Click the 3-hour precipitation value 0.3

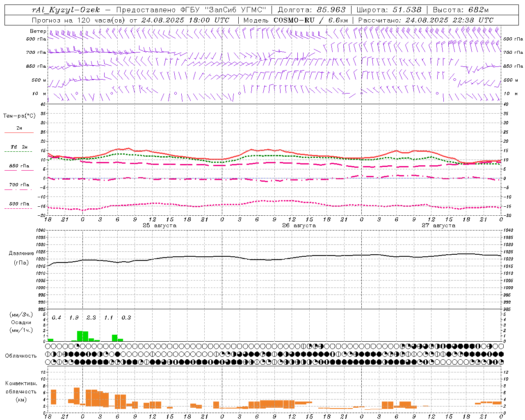point(126,318)
